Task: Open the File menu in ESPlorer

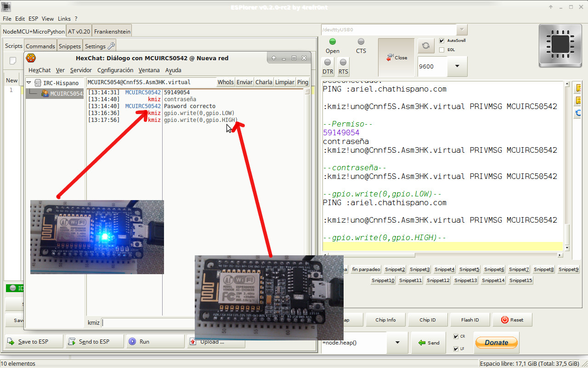Action: pyautogui.click(x=7, y=19)
